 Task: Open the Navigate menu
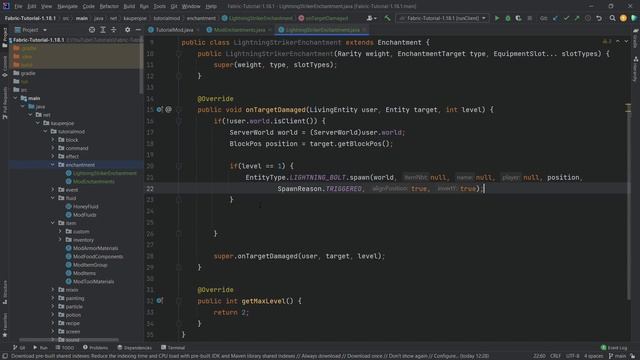(x=67, y=6)
